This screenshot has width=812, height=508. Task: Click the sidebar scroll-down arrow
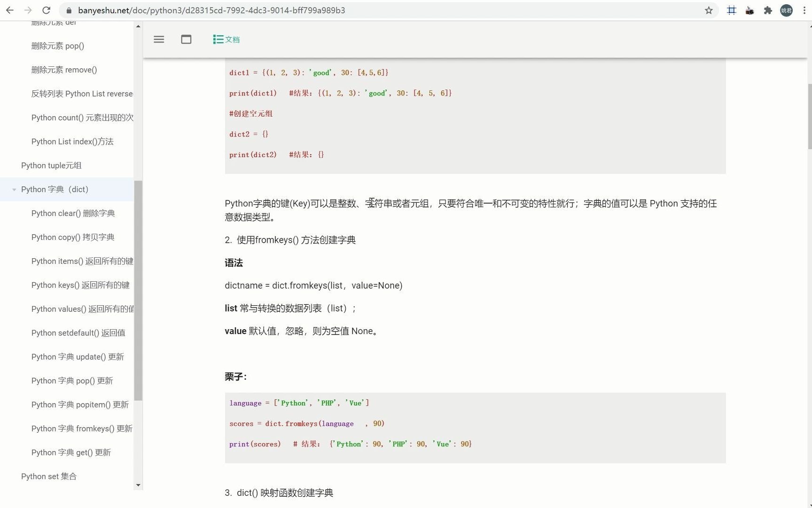pos(138,485)
